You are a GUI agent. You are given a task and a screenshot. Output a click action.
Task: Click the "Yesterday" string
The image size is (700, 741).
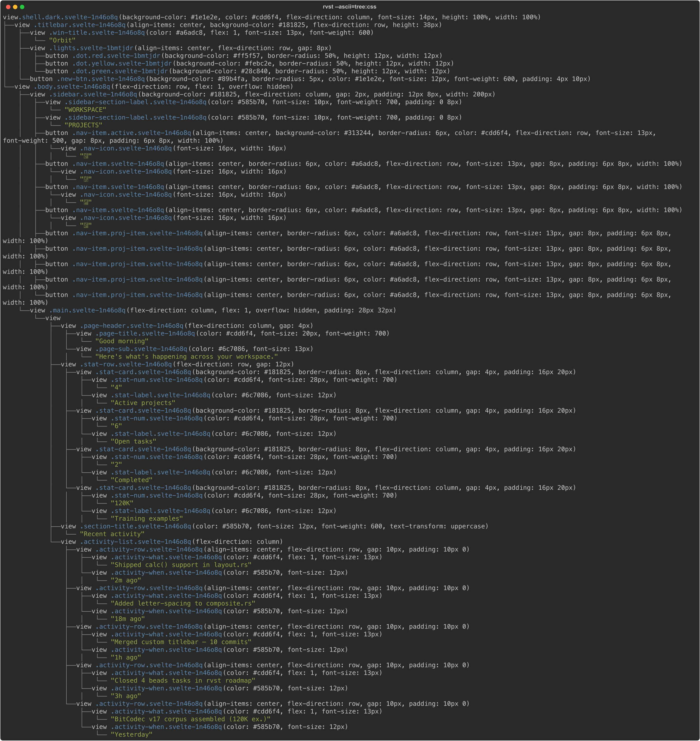(x=132, y=735)
